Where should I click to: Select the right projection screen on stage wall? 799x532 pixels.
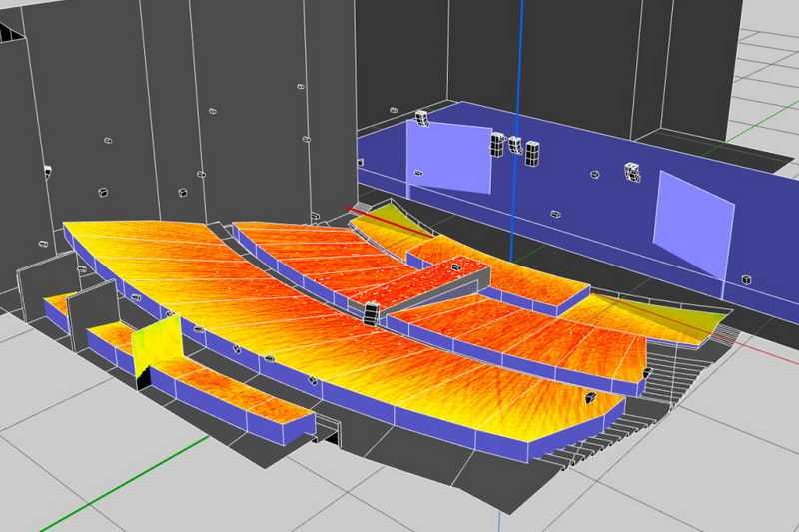(694, 226)
